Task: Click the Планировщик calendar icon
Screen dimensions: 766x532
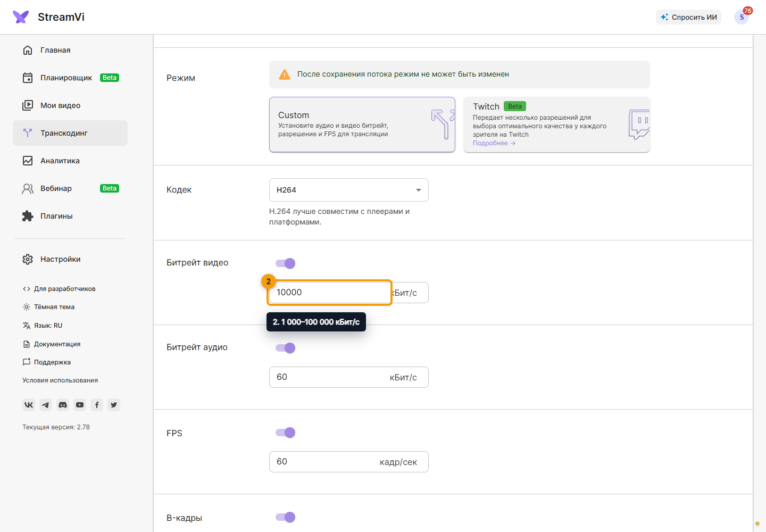Action: tap(28, 78)
